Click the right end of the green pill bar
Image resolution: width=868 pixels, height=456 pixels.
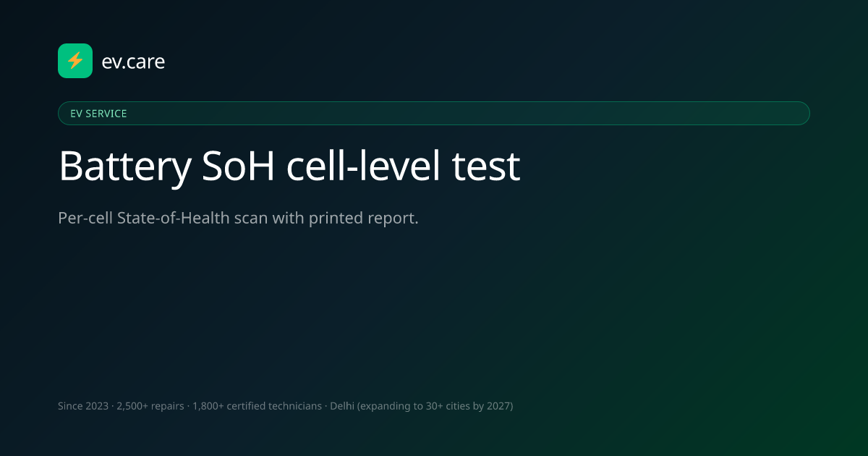[799, 114]
